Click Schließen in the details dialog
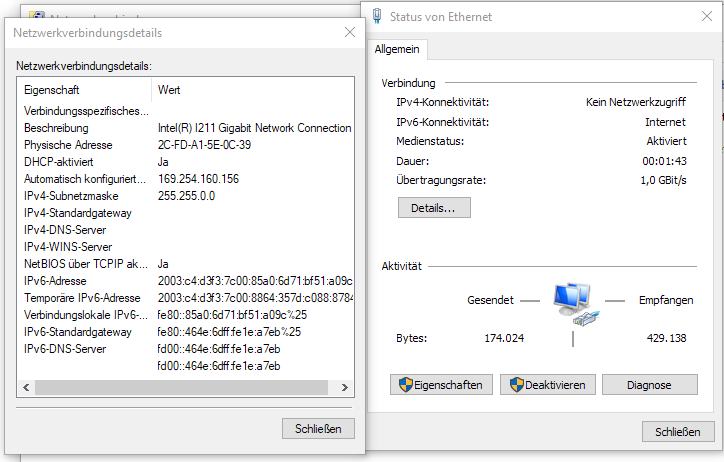 pyautogui.click(x=318, y=428)
